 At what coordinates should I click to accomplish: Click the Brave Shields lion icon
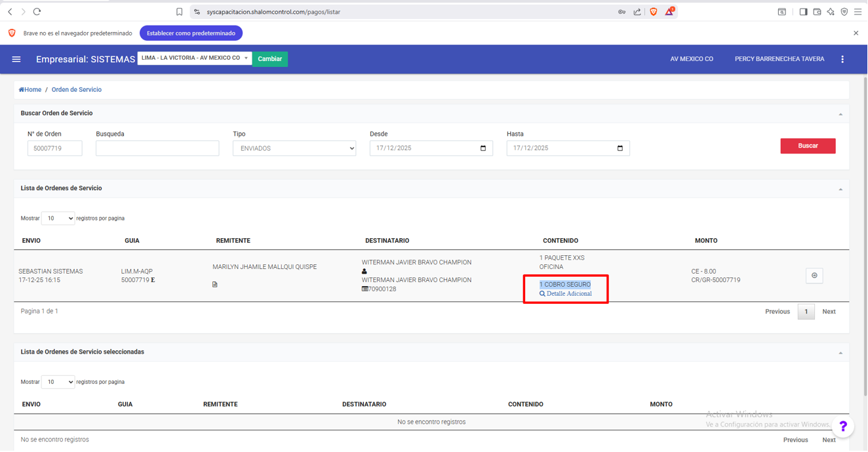pyautogui.click(x=654, y=12)
